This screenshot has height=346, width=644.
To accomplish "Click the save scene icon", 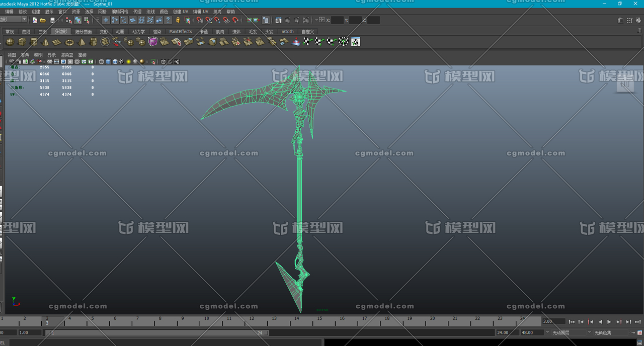I will pos(52,20).
